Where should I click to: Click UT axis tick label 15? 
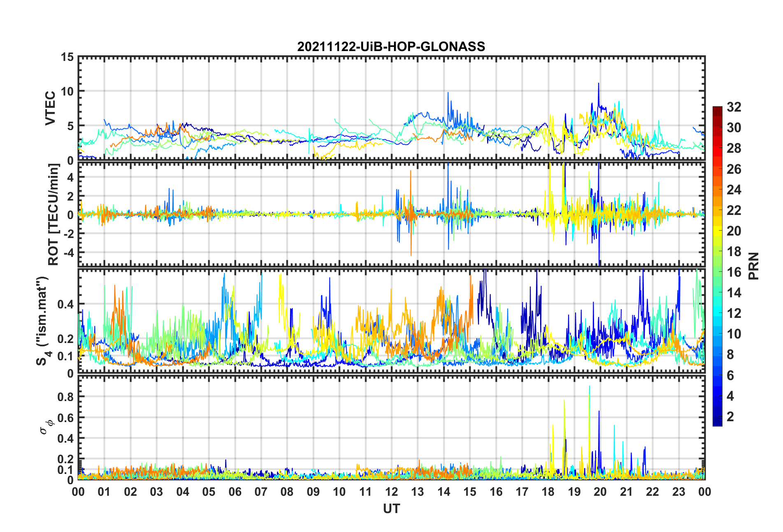[470, 492]
